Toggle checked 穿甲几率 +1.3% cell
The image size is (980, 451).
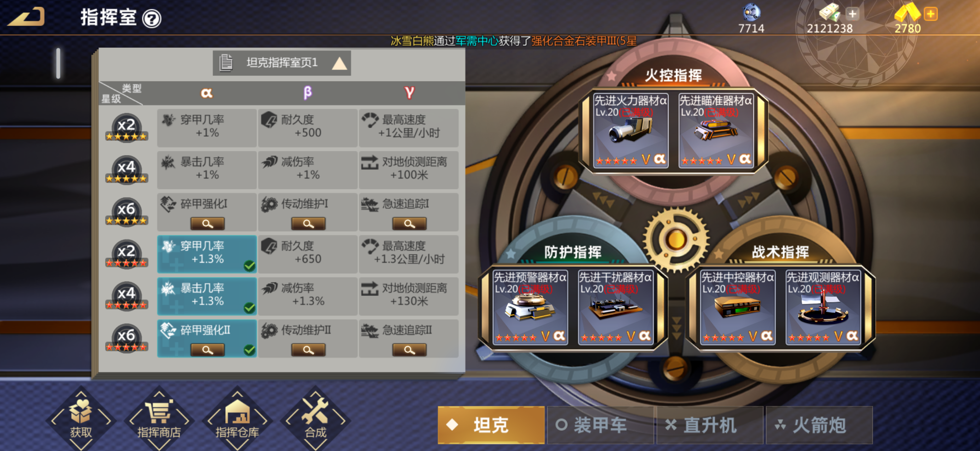(x=207, y=254)
